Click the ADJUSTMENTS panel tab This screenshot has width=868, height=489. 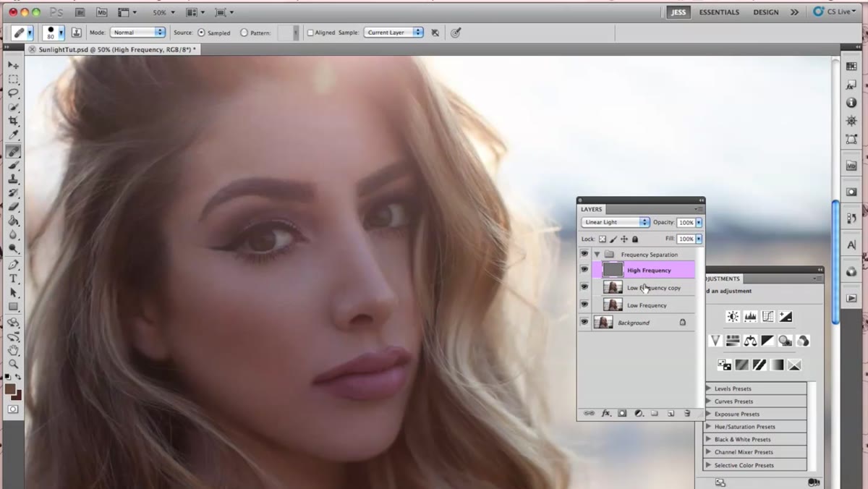[722, 278]
